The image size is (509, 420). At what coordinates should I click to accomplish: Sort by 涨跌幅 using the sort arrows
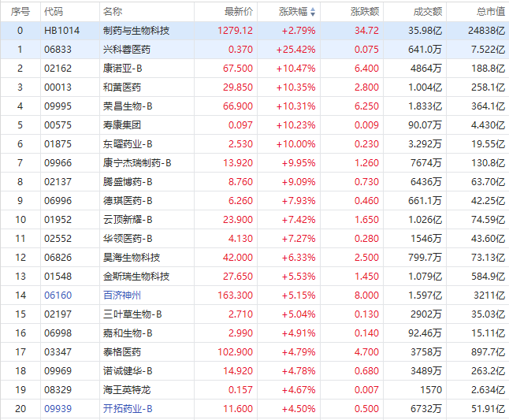click(x=313, y=12)
